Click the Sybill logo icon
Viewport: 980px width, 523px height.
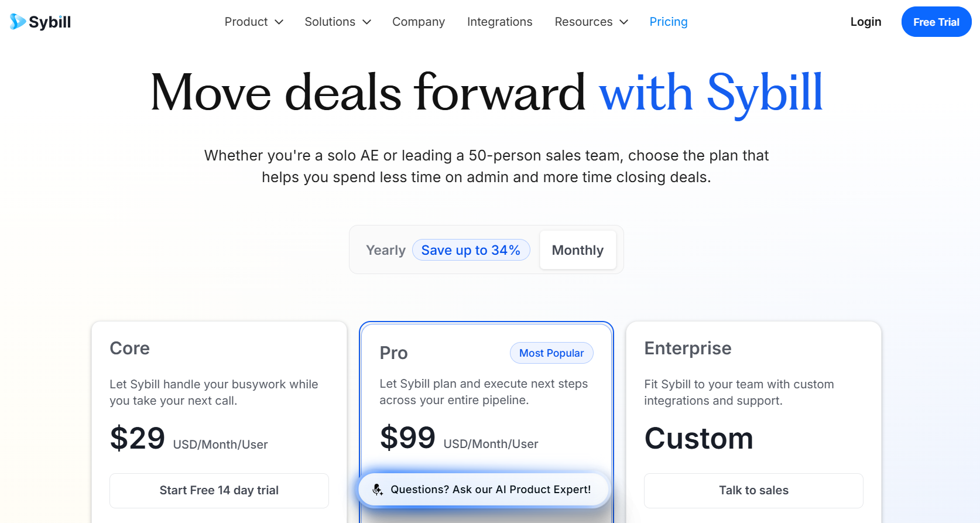pyautogui.click(x=18, y=22)
